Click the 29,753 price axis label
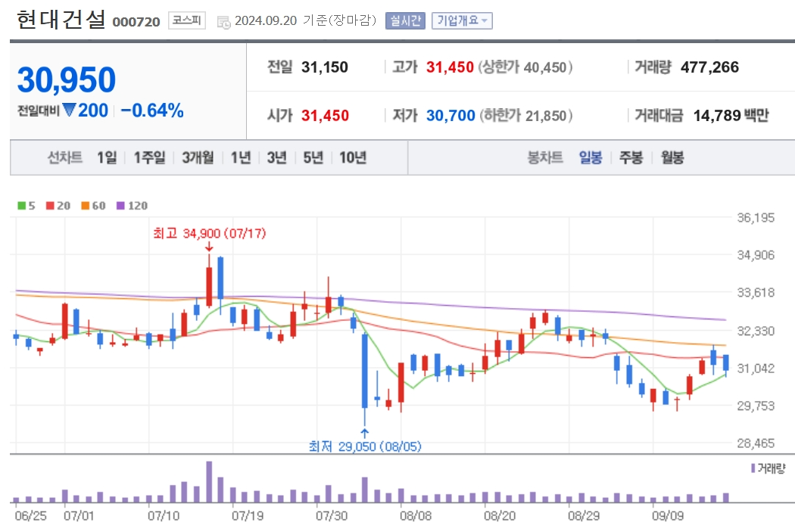The height and width of the screenshot is (532, 795). [756, 406]
